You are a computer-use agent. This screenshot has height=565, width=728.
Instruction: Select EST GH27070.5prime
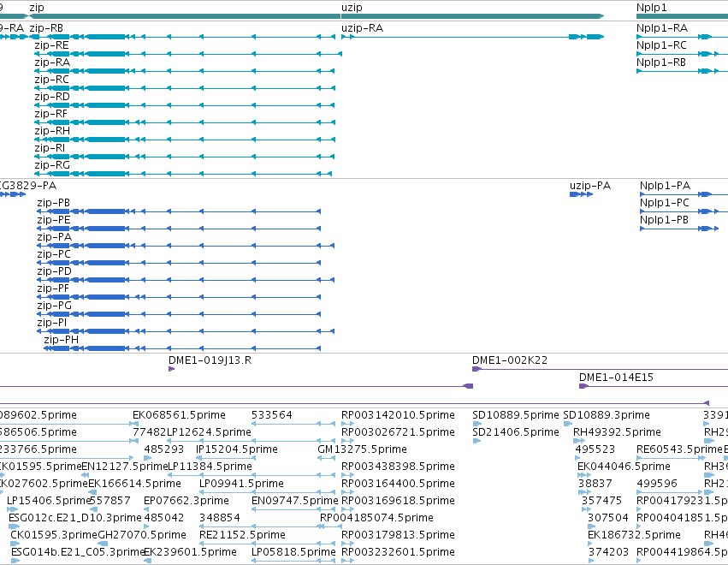(x=142, y=535)
